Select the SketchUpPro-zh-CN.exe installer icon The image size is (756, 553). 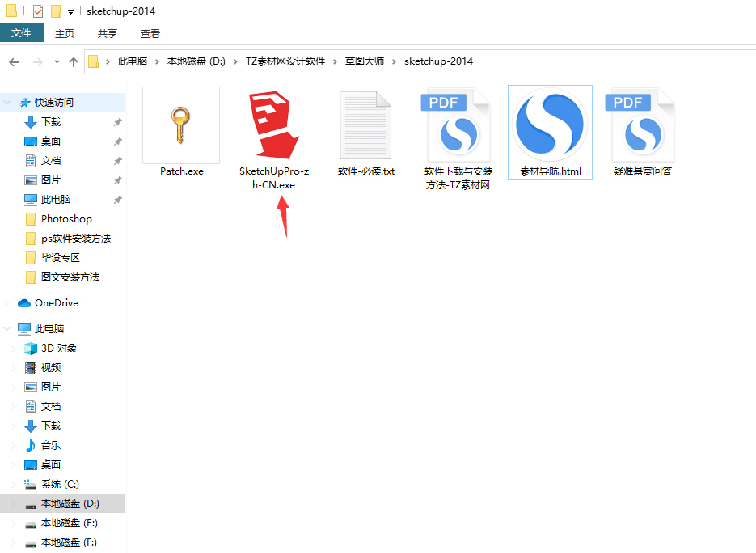click(x=273, y=125)
